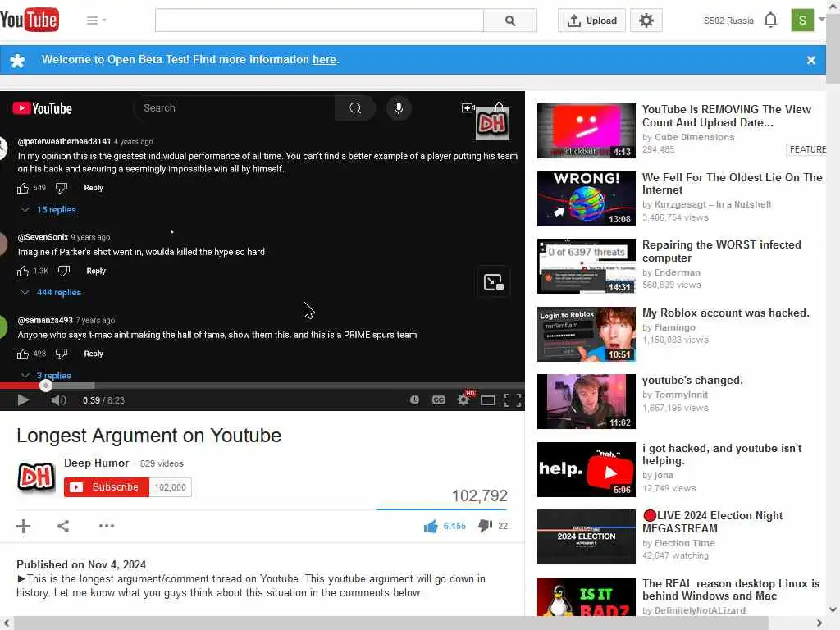The image size is (840, 630).
Task: Click the video progress bar scrubber handle
Action: point(46,386)
